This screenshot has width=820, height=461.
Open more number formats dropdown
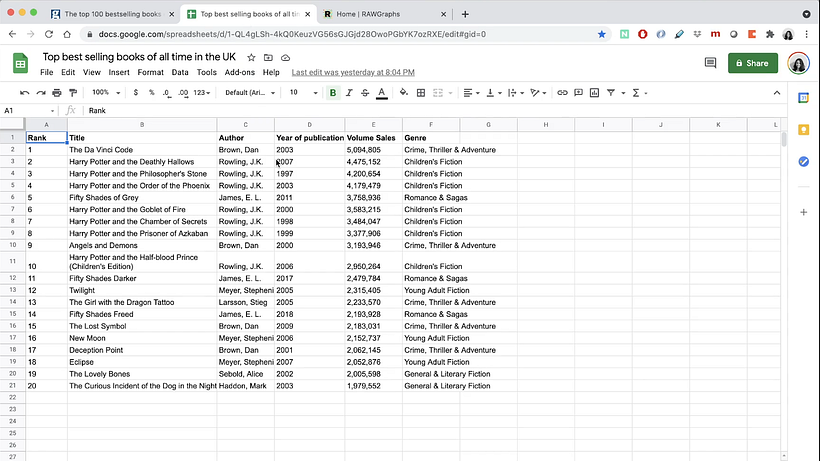click(202, 93)
